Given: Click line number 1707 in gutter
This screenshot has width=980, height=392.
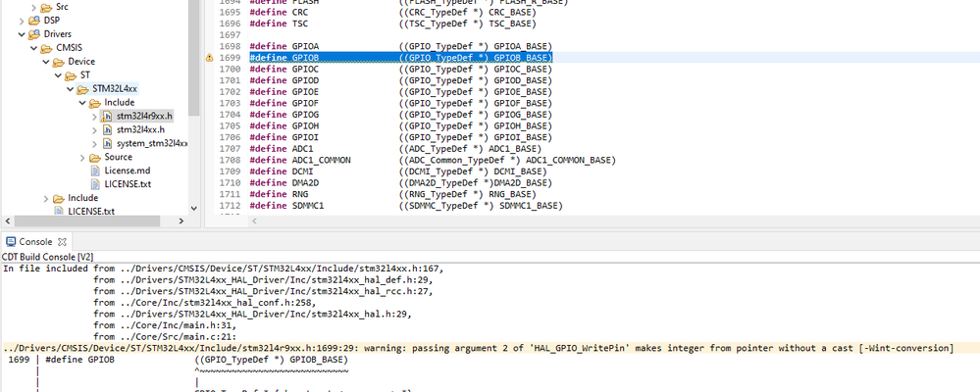Looking at the screenshot, I should [230, 149].
